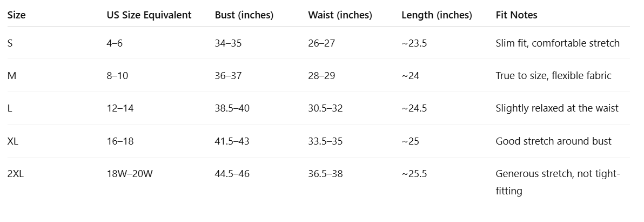Select the Bust (inches) column header
Viewport: 644px width, 222px height.
coord(244,15)
